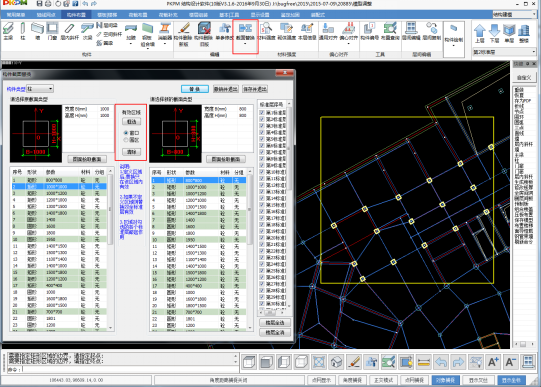Switch to the 常用菜单 ribbon tab
This screenshot has width=541, height=387.
point(16,14)
